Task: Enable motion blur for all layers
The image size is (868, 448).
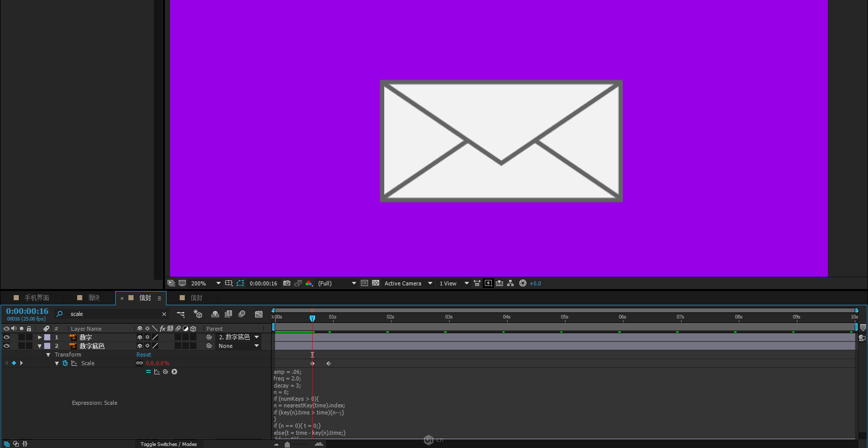Action: 242,314
